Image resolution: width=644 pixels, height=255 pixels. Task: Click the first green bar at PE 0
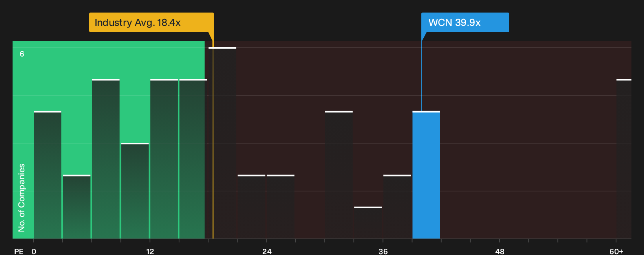click(x=48, y=175)
